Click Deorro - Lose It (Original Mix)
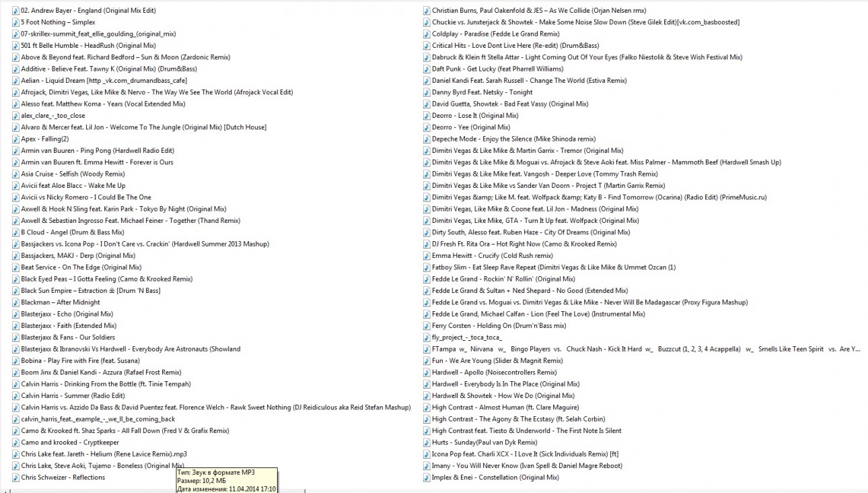Screen dimensions: 868x493 pyautogui.click(x=475, y=116)
